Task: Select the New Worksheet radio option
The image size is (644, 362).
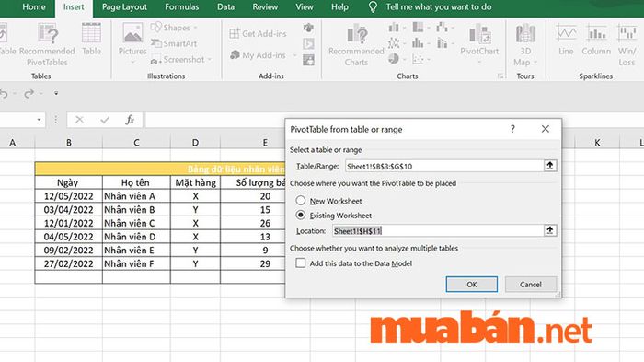Action: [301, 201]
